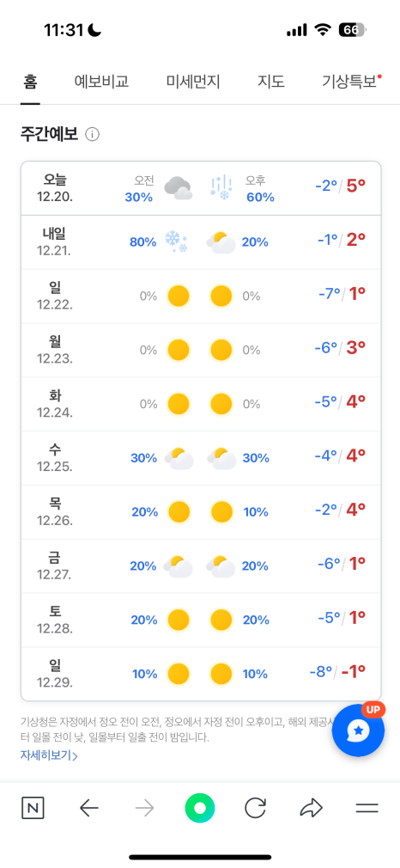Tap the forward arrow in bottom bar
The width and height of the screenshot is (400, 868).
(144, 809)
